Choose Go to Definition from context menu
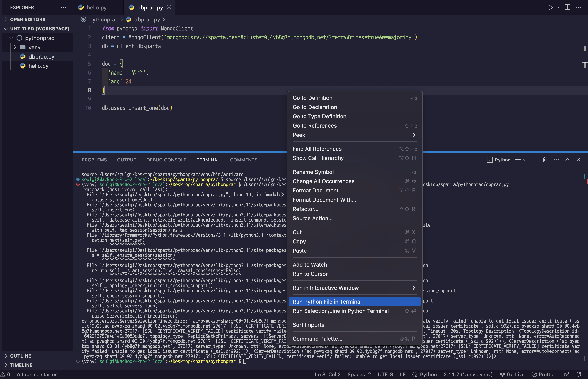Viewport: 588px width, 379px height. pyautogui.click(x=355, y=98)
